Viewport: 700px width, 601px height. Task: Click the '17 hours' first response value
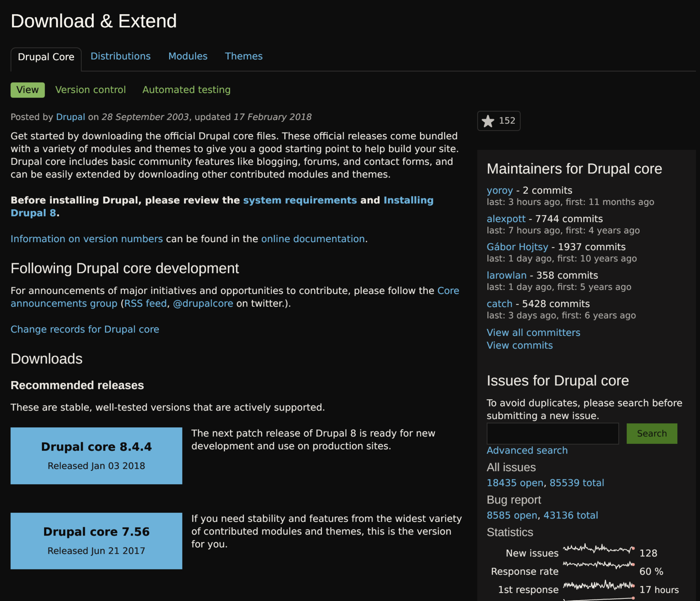659,590
